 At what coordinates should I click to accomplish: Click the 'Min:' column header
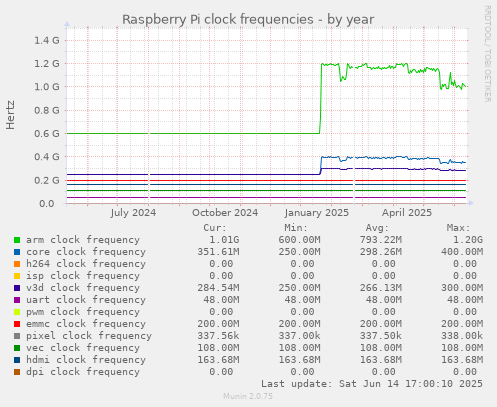coord(296,228)
